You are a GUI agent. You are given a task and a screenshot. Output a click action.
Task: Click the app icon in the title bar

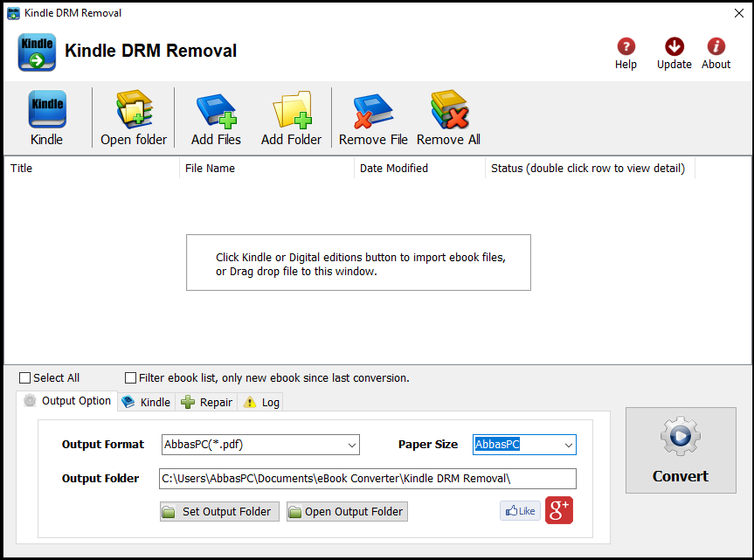coord(13,13)
